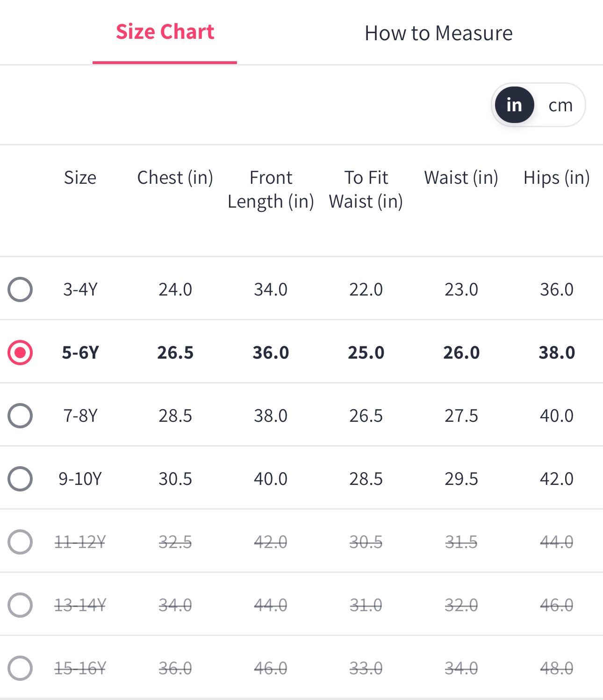The height and width of the screenshot is (700, 603).
Task: Click the Waist (in) column header
Action: [461, 178]
